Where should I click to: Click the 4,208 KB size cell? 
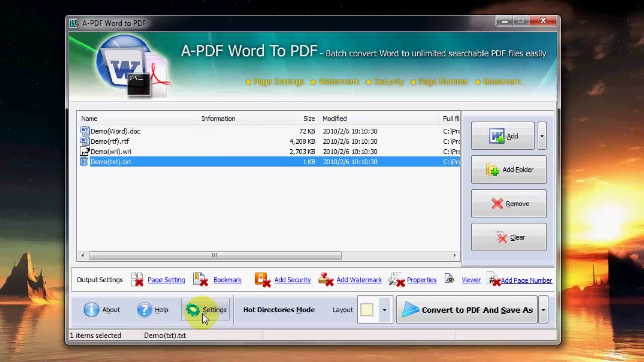coord(302,141)
